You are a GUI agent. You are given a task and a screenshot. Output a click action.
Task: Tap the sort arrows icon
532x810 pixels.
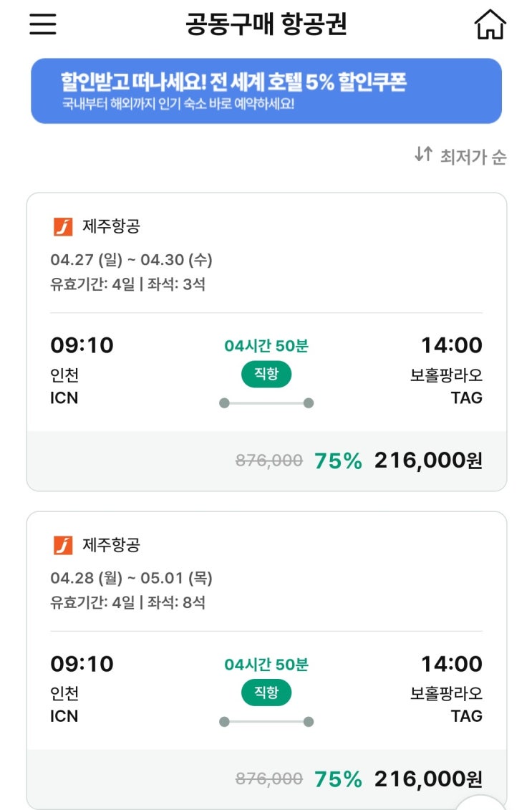(423, 154)
